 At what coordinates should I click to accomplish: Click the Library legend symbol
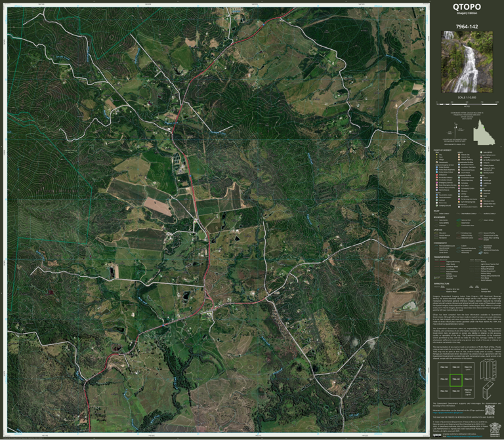459,193
